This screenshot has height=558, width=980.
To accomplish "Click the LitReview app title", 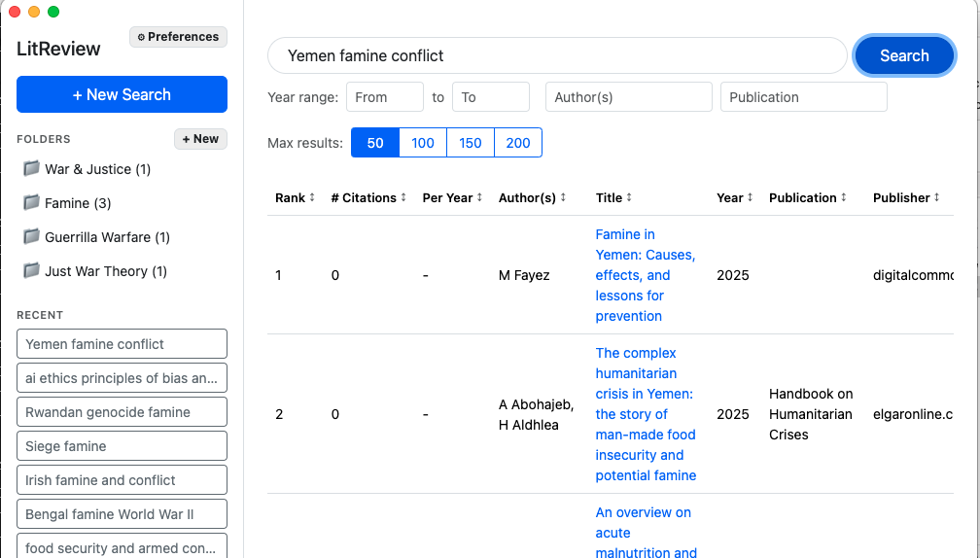I will (58, 49).
